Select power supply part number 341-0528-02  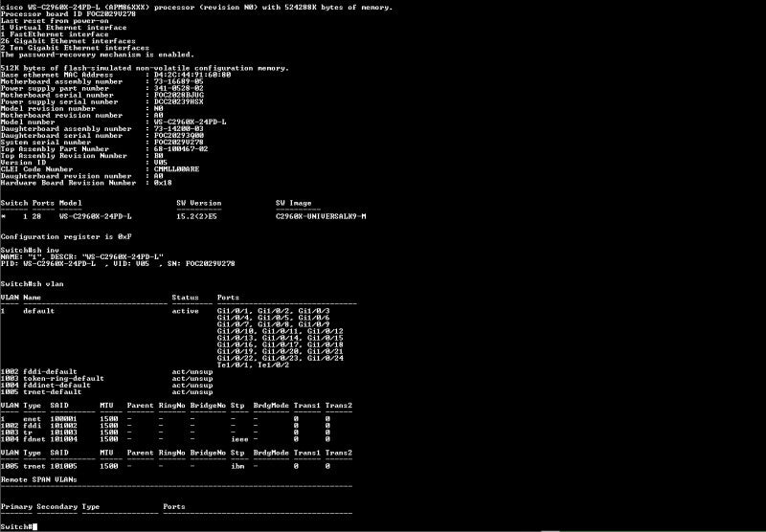[x=179, y=88]
